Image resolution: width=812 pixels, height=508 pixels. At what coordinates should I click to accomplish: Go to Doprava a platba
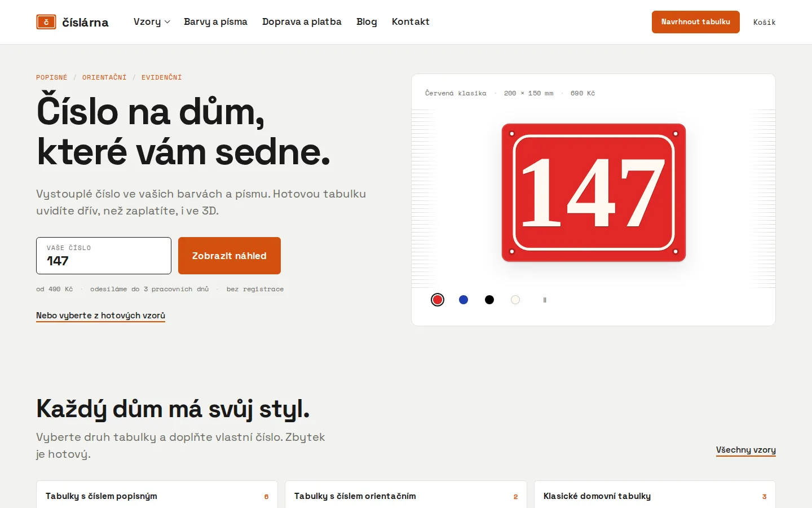302,21
